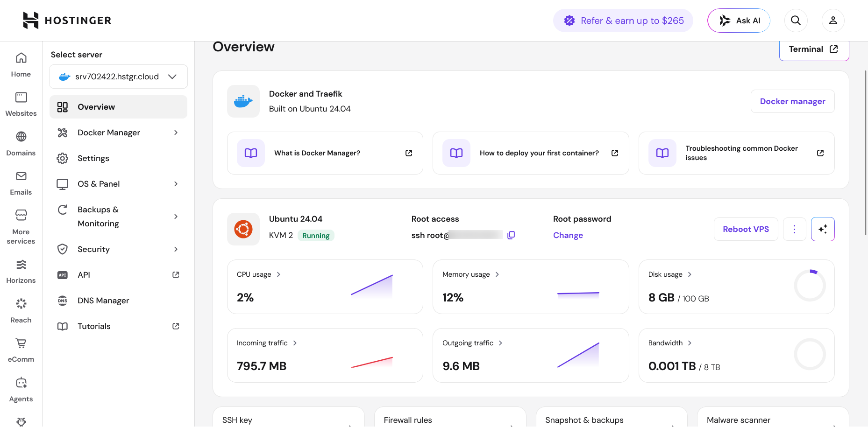Go to Home in left rail

21,65
